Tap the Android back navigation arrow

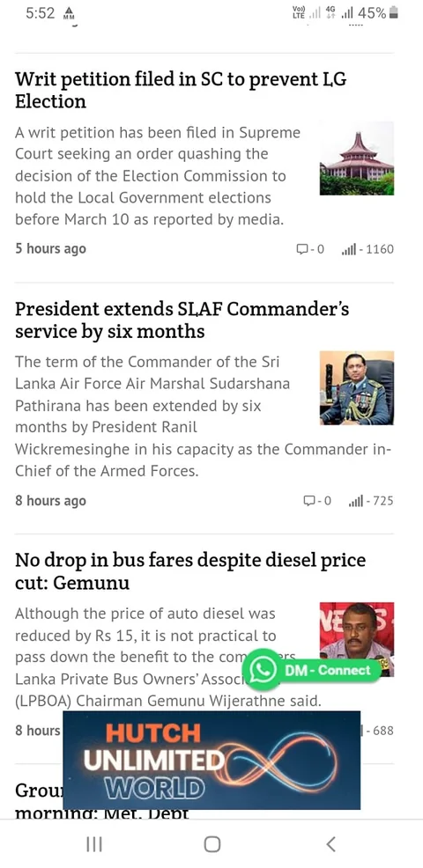pos(331,844)
